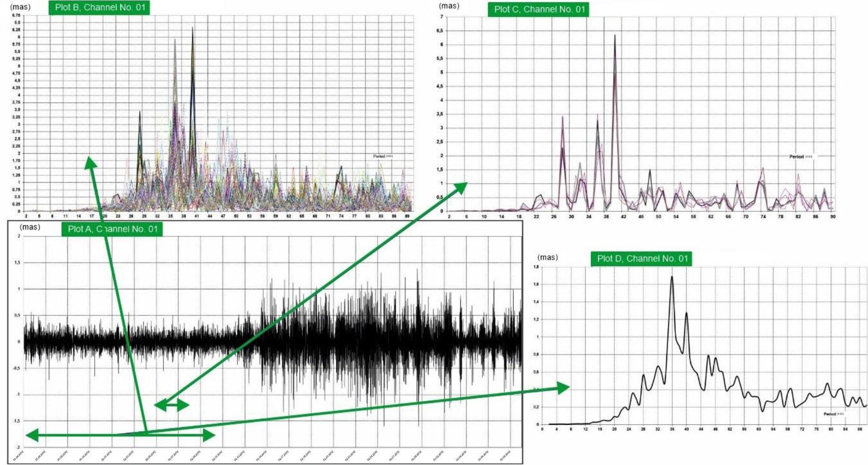Click the "(mas)" unit label above Plot C
This screenshot has width=868, height=465.
(449, 6)
